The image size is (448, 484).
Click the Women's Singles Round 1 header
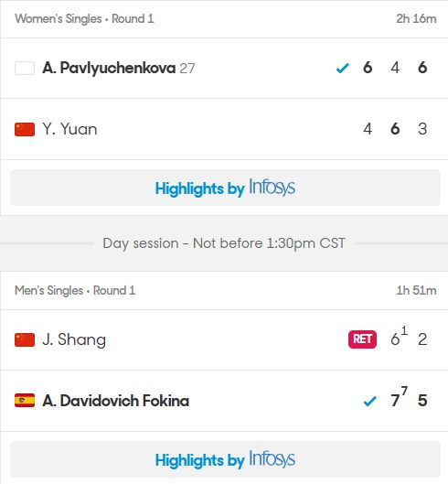pyautogui.click(x=84, y=19)
